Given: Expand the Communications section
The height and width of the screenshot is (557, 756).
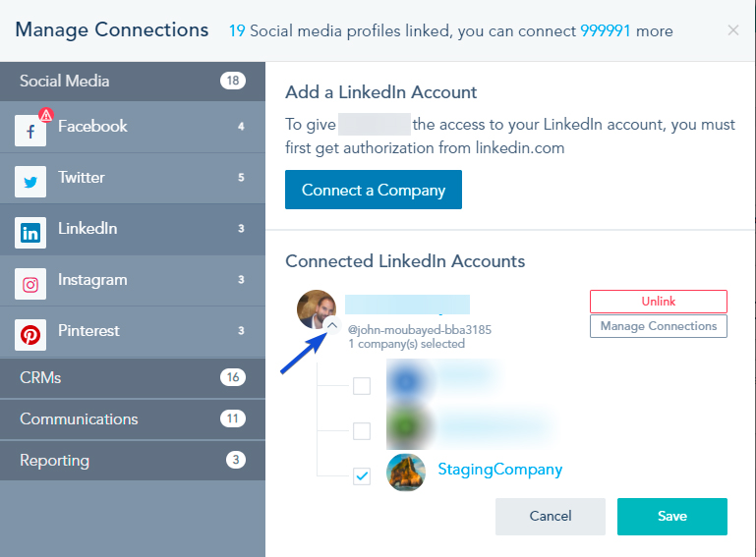Looking at the screenshot, I should coord(133,419).
